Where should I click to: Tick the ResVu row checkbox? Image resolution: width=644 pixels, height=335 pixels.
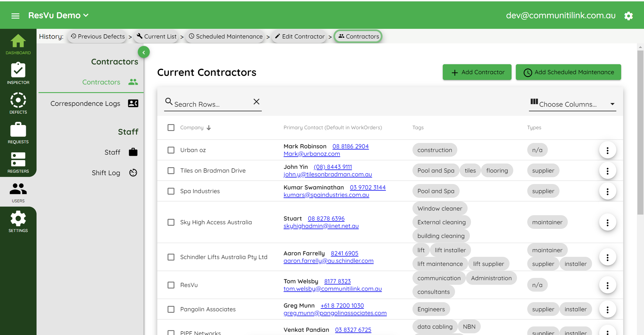171,285
